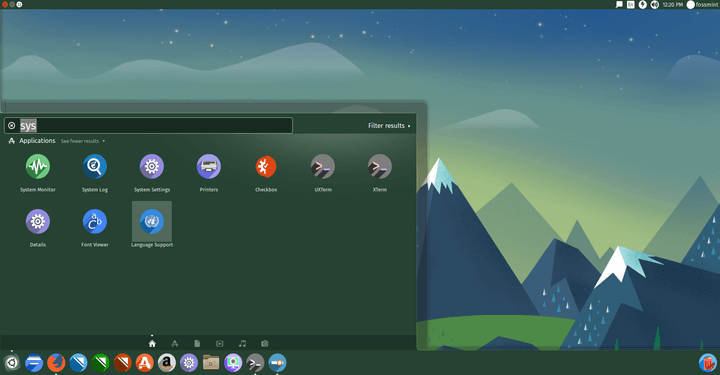The height and width of the screenshot is (375, 720).
Task: Open the power indicator menu
Action: [x=643, y=5]
